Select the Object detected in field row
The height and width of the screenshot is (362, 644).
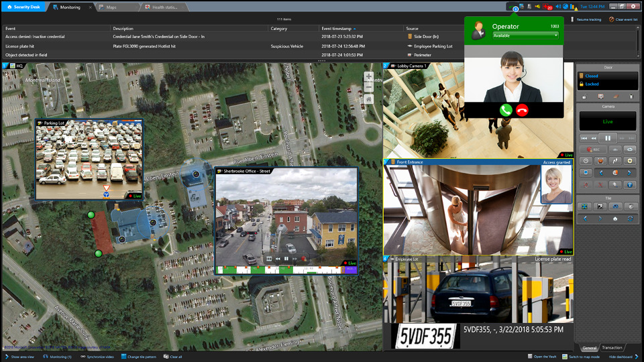(x=234, y=55)
